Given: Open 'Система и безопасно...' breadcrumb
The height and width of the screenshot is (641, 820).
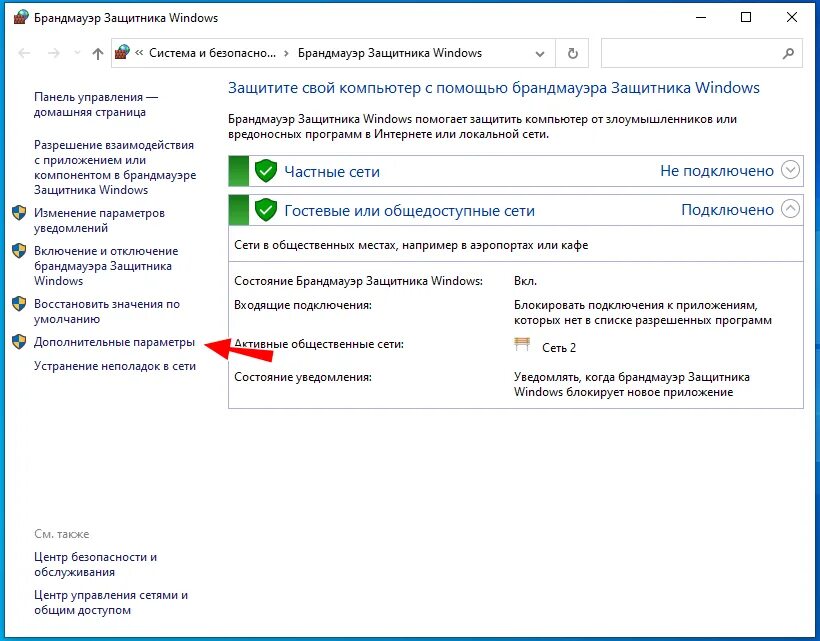Looking at the screenshot, I should pyautogui.click(x=212, y=53).
